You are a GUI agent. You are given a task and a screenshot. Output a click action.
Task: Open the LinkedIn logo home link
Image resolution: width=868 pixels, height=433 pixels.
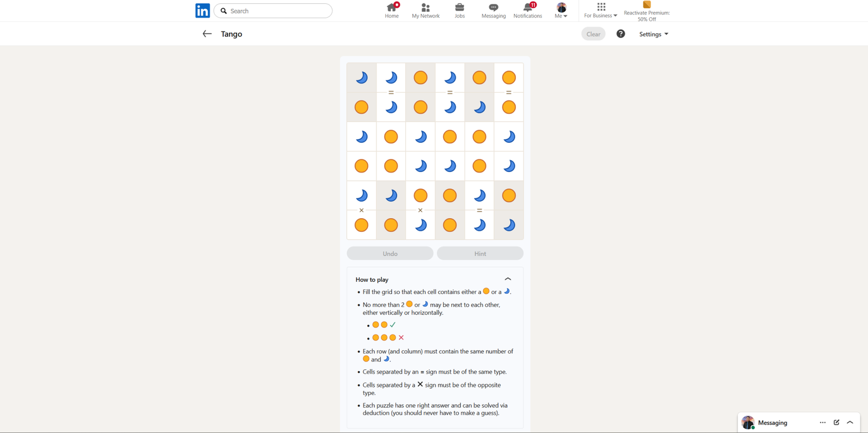[x=202, y=10]
